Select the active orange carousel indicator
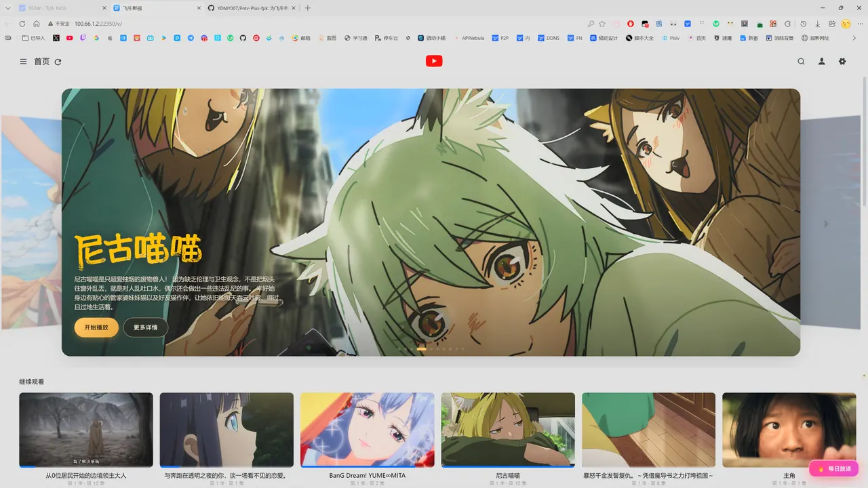The image size is (868, 488). point(421,349)
